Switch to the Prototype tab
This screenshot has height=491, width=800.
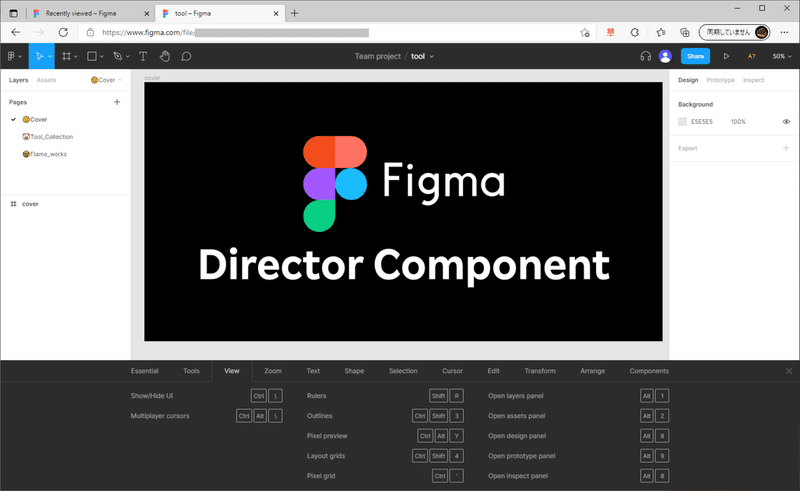coord(720,80)
